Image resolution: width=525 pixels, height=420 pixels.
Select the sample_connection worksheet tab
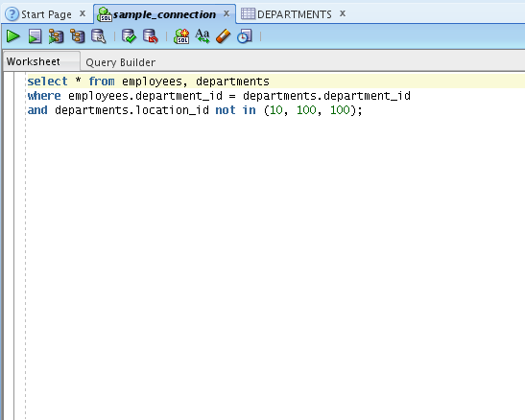[164, 14]
